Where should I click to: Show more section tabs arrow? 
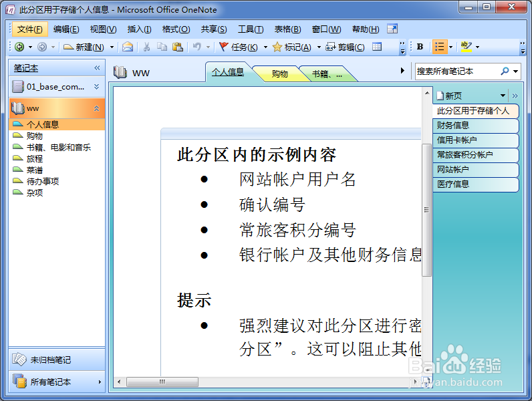pyautogui.click(x=402, y=71)
